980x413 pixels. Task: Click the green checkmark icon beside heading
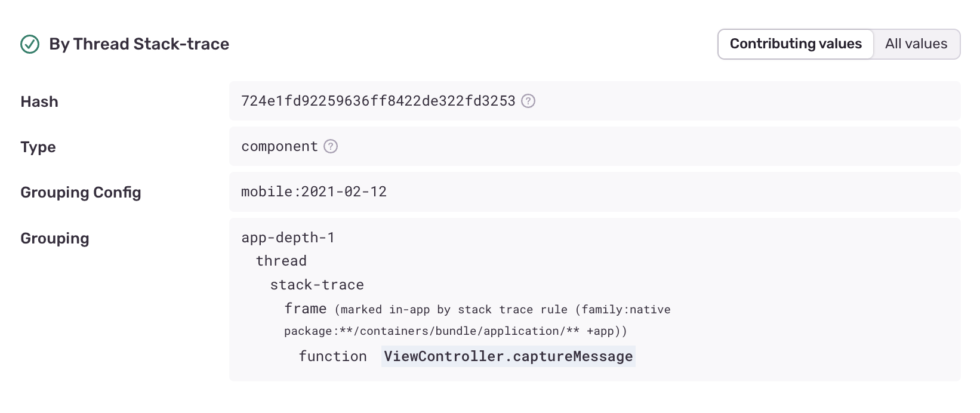click(x=29, y=44)
